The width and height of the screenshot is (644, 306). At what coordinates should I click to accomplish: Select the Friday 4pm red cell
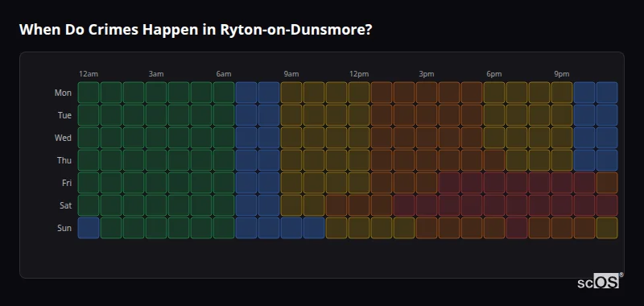(449, 183)
